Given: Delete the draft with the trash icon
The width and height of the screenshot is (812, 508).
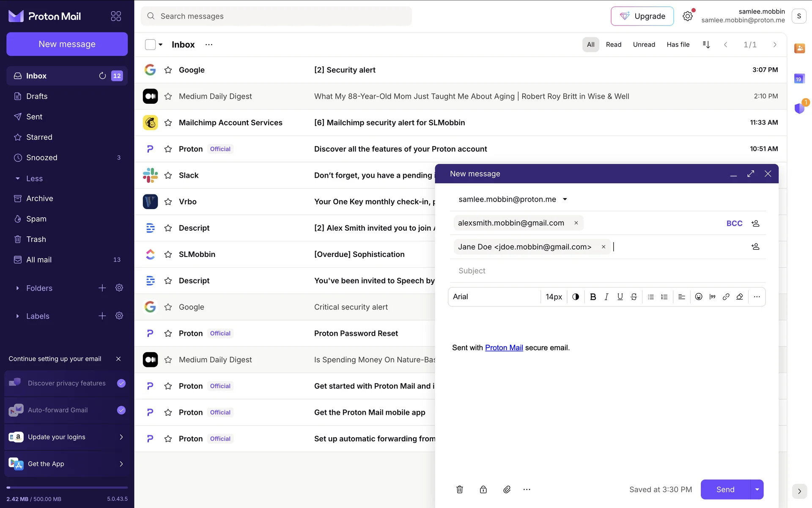Looking at the screenshot, I should 460,489.
